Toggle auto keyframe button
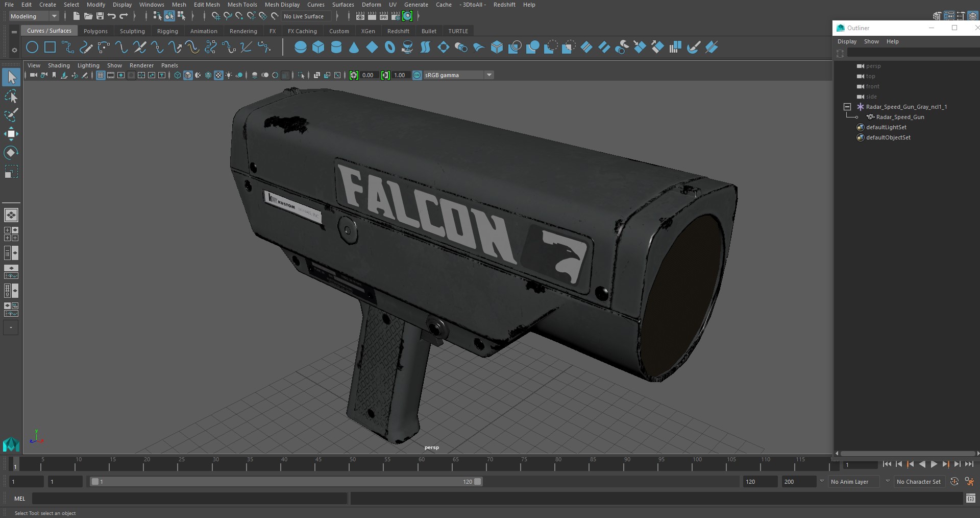 [x=954, y=481]
